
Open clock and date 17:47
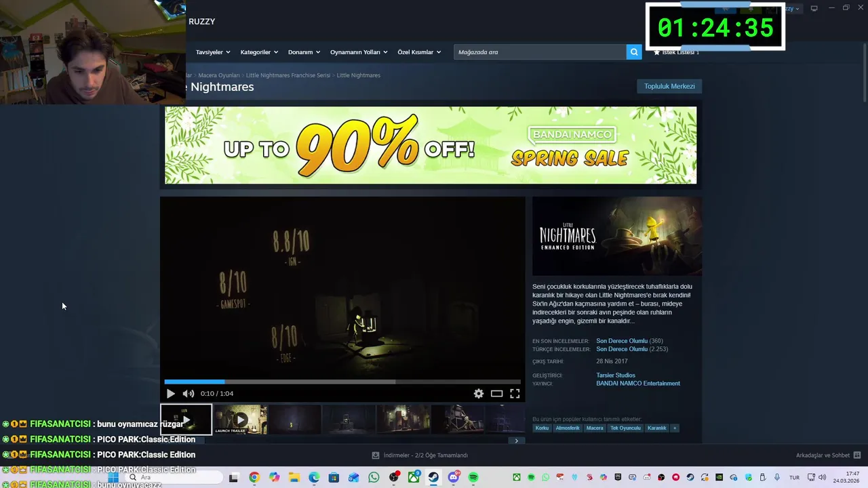click(847, 477)
